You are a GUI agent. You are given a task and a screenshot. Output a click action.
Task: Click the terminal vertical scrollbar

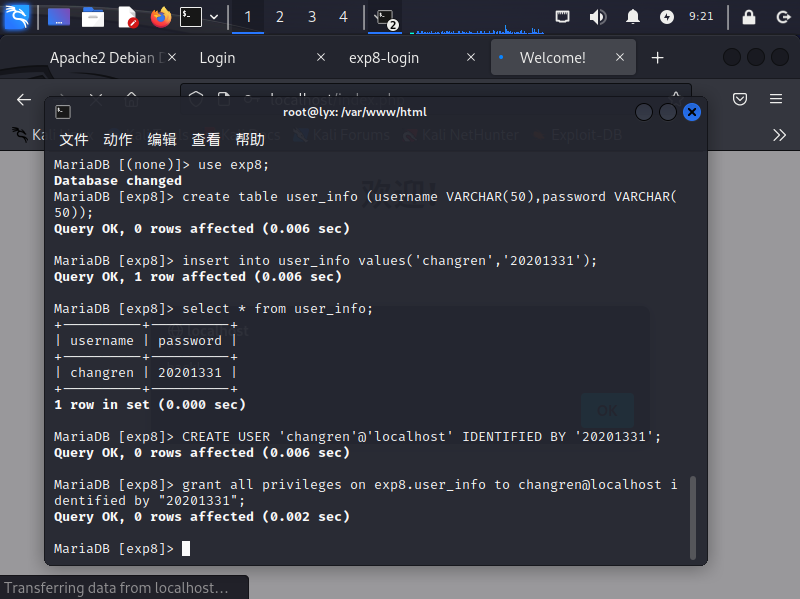[x=693, y=518]
